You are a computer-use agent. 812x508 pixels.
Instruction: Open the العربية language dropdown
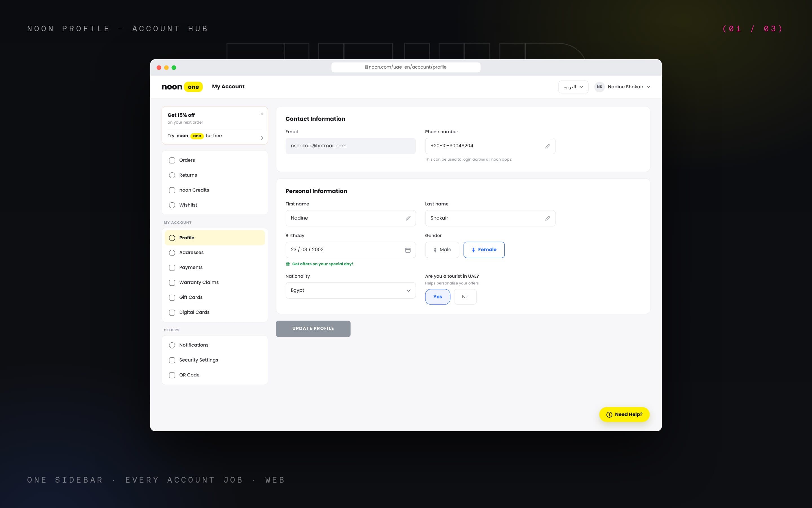tap(573, 87)
